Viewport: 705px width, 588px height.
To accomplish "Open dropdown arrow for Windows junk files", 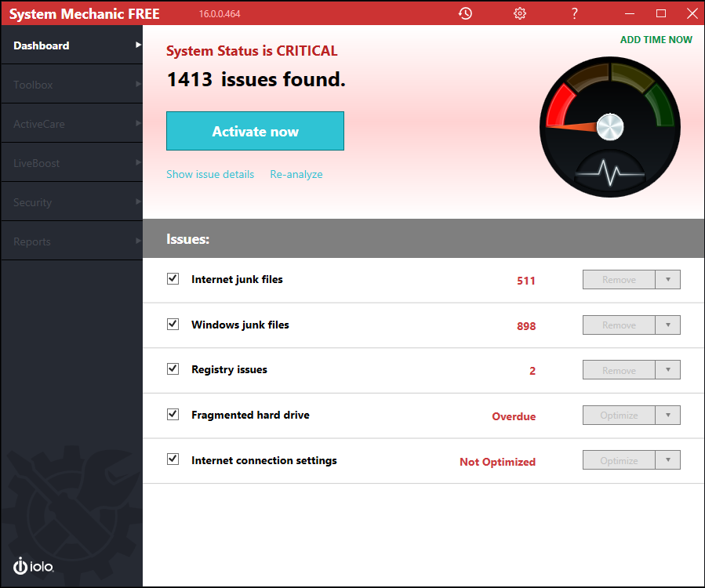I will click(x=667, y=325).
